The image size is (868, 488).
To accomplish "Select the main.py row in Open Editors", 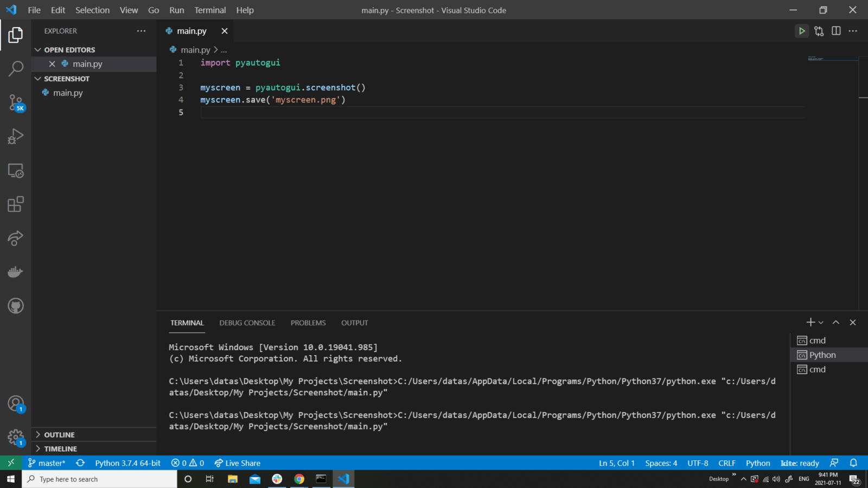I will pos(94,64).
